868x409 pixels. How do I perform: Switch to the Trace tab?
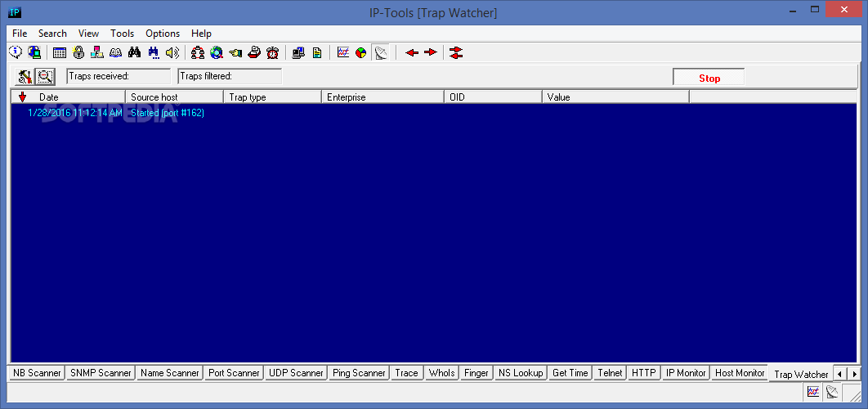pyautogui.click(x=406, y=373)
